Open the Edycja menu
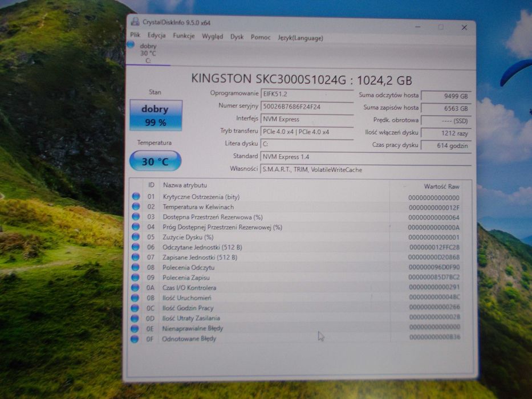 point(156,35)
